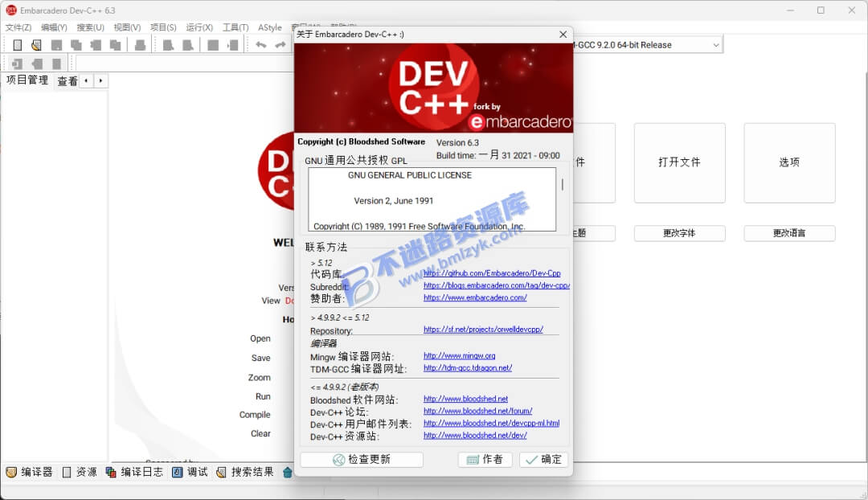Open the AStyle menu
868x500 pixels.
(x=269, y=27)
